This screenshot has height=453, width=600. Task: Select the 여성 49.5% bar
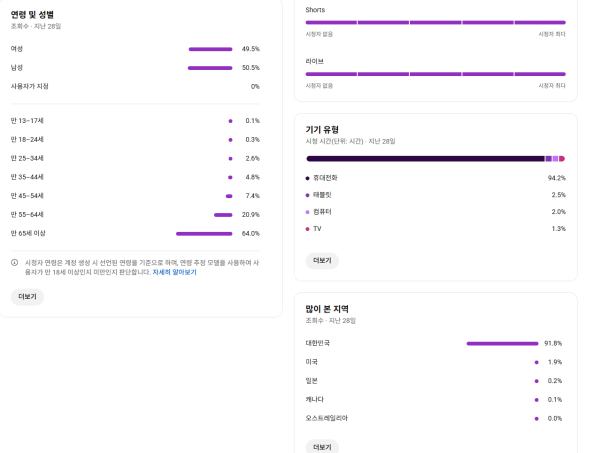click(x=210, y=49)
